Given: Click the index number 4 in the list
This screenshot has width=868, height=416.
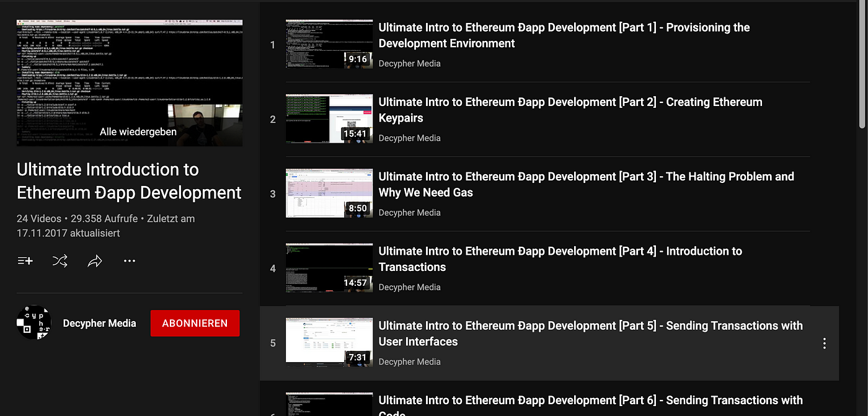Looking at the screenshot, I should pyautogui.click(x=273, y=268).
